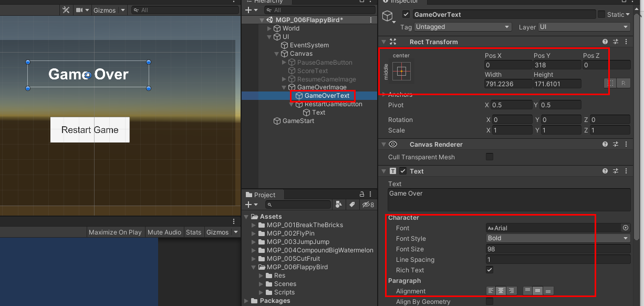Collapse the Canvas Renderer component
The height and width of the screenshot is (306, 644).
(383, 144)
